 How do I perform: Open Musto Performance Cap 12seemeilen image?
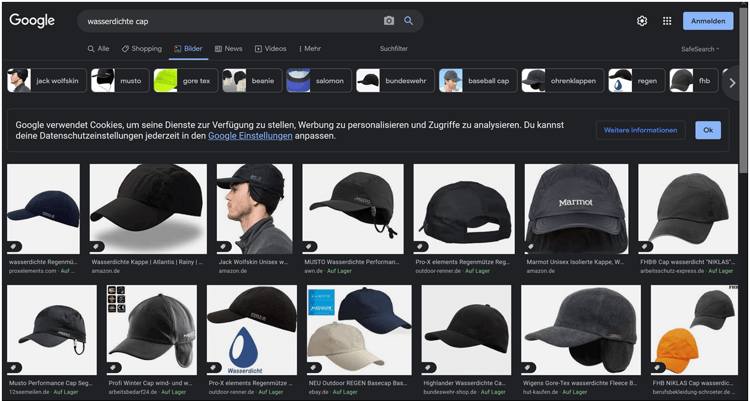coord(52,330)
